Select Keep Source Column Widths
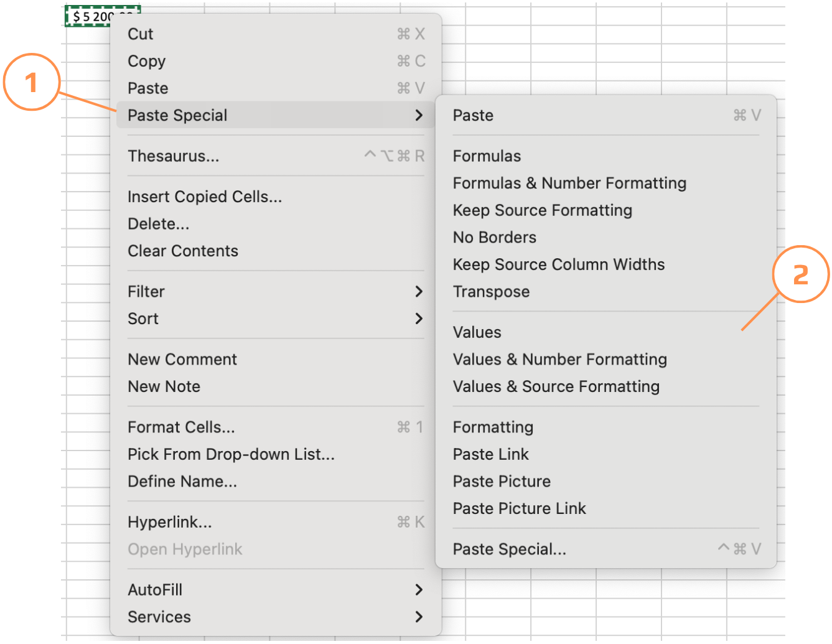This screenshot has width=832, height=644. [559, 264]
